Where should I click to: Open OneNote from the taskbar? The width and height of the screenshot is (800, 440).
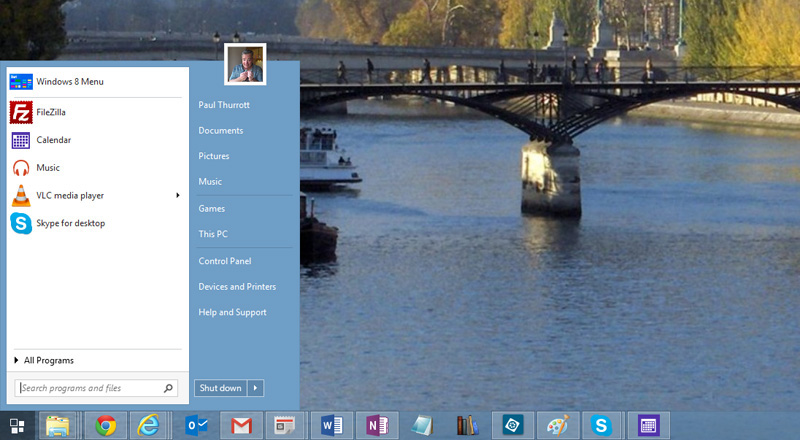pos(377,426)
